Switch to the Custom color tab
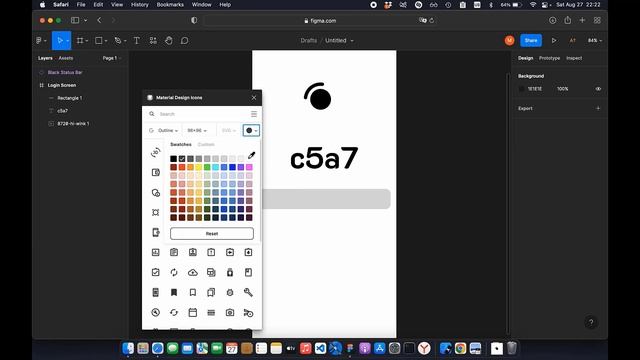This screenshot has width=640, height=360. pos(206,144)
